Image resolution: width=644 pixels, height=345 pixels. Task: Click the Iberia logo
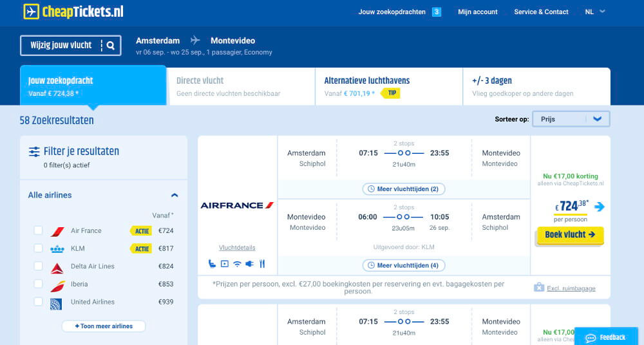(x=57, y=286)
